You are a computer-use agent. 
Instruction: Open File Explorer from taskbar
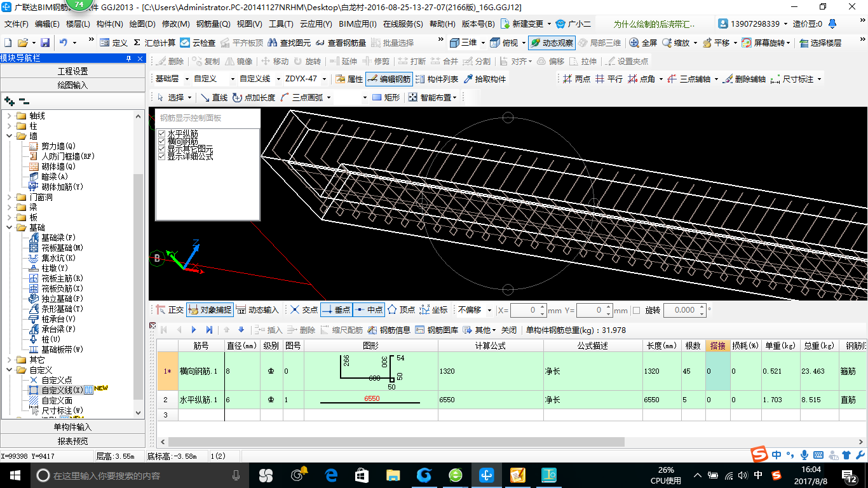(393, 475)
